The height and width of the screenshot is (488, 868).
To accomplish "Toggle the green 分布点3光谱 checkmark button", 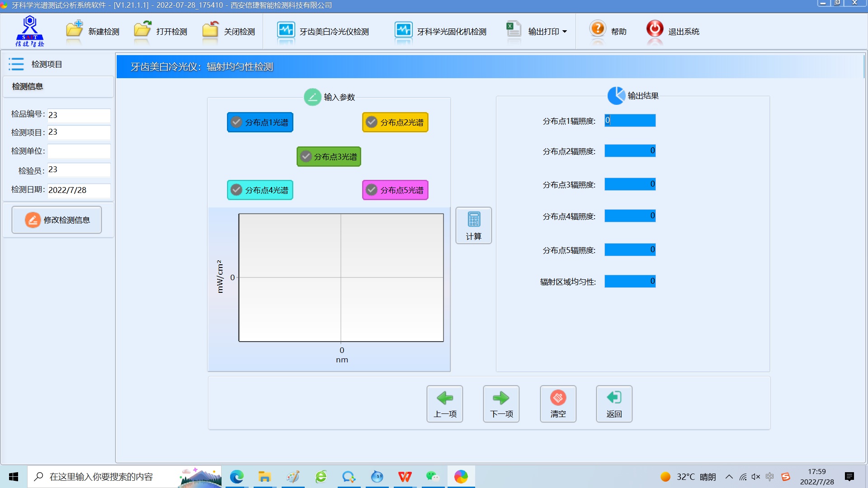I will coord(306,156).
